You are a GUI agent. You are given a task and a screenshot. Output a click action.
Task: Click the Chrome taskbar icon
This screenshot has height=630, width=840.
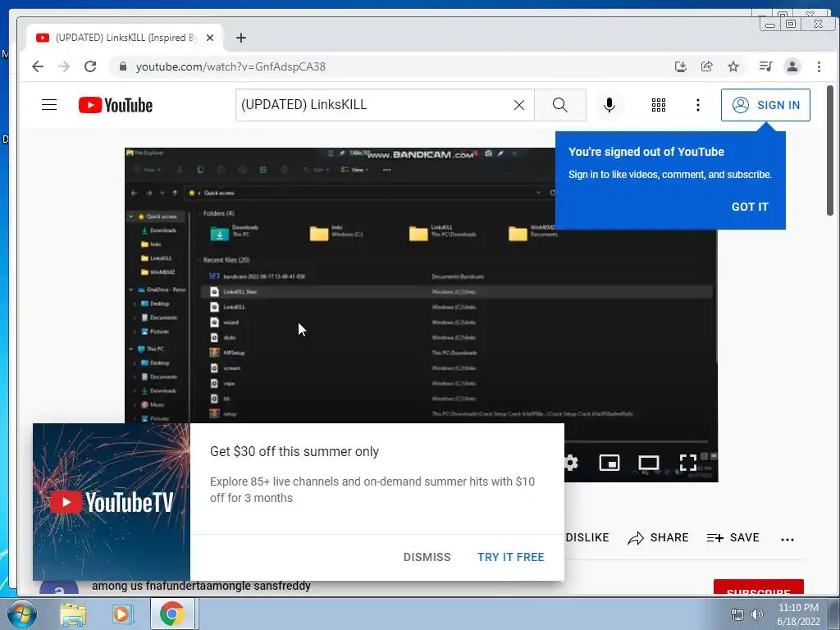[x=171, y=614]
